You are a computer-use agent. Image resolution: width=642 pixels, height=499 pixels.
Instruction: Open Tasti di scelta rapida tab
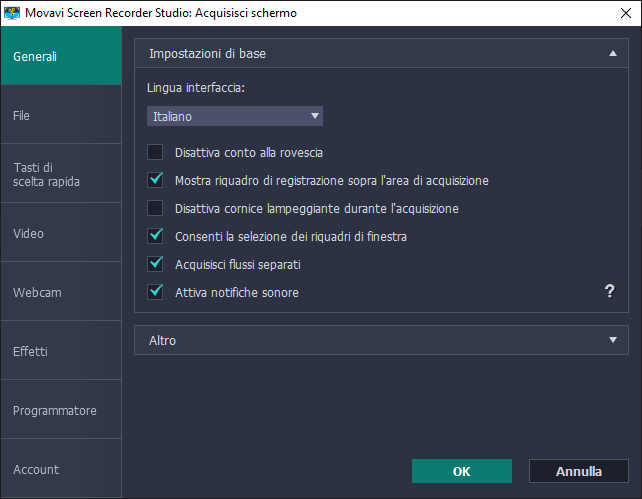tap(60, 174)
